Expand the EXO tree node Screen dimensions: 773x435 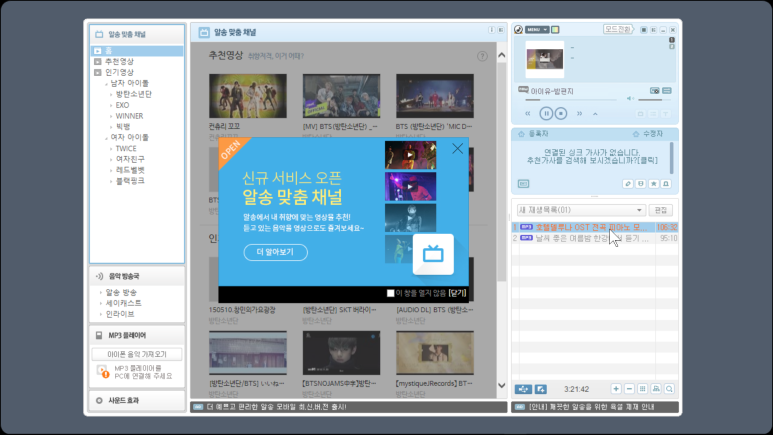pos(111,105)
